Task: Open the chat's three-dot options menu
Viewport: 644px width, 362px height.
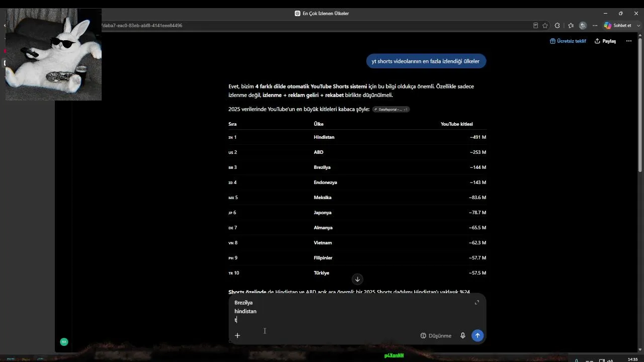Action: point(628,41)
